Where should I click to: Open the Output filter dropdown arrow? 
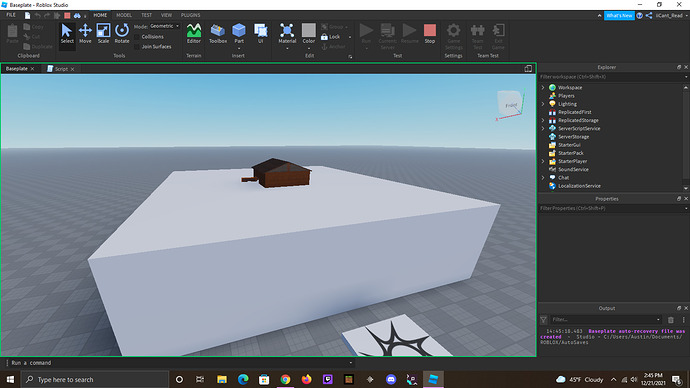point(658,320)
